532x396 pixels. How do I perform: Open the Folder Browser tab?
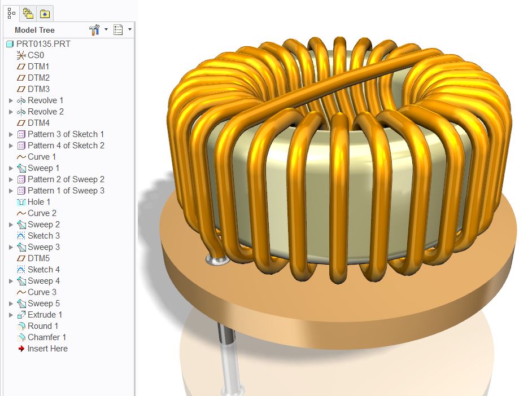[28, 14]
